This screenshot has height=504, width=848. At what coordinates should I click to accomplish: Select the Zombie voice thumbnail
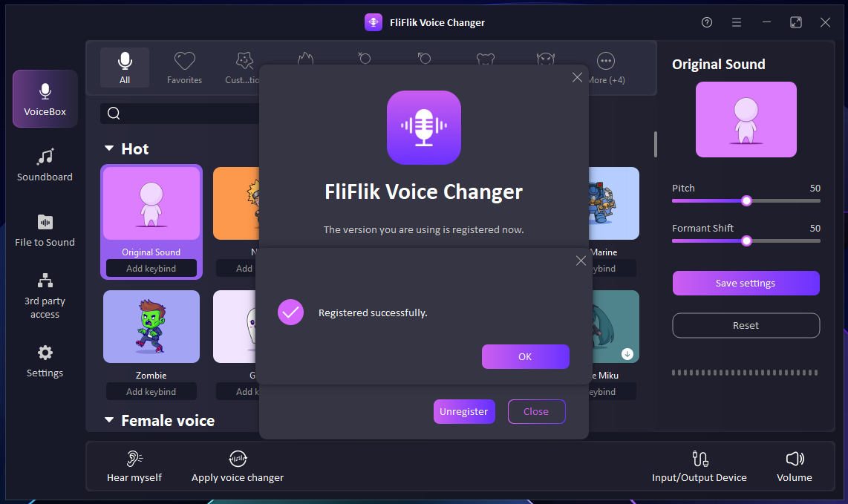tap(151, 327)
